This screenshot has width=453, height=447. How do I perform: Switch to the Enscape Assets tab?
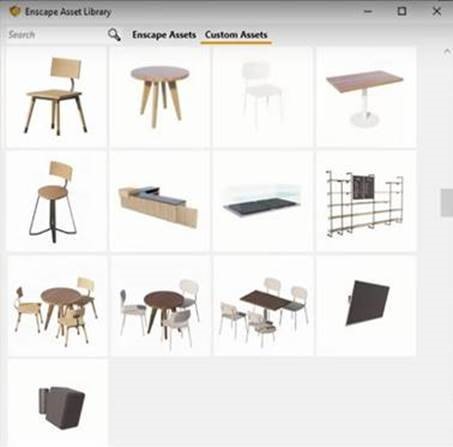tap(164, 35)
